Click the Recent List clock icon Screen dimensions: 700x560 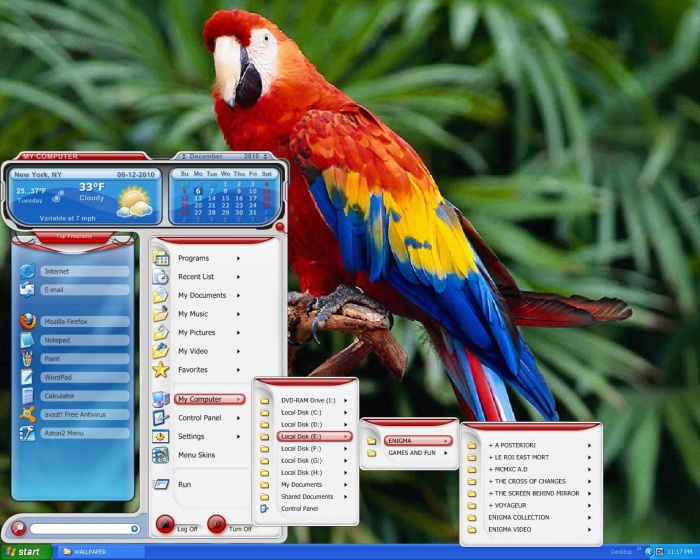point(160,277)
